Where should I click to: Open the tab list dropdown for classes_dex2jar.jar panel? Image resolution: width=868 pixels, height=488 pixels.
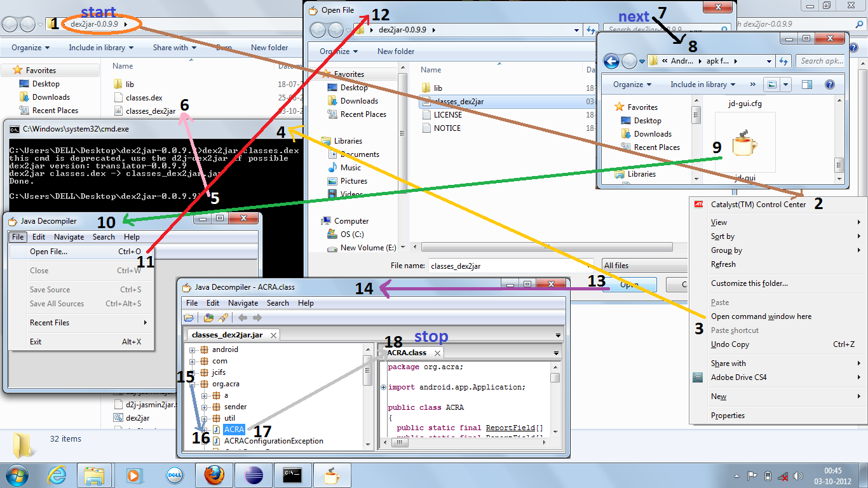[559, 335]
